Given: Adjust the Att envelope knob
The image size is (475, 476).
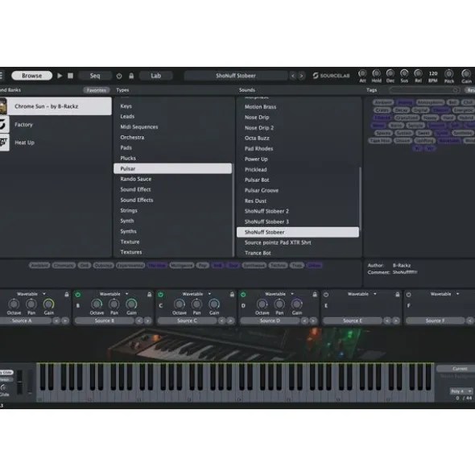Looking at the screenshot, I should point(362,73).
